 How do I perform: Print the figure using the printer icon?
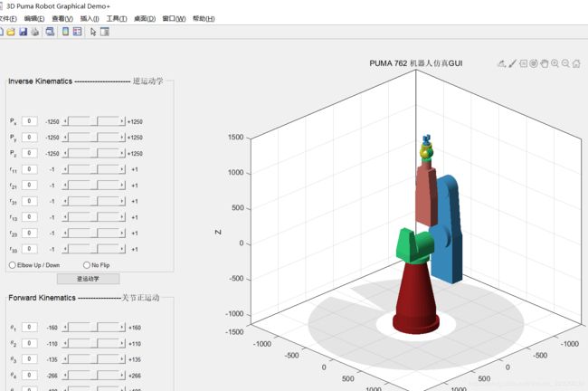(35, 32)
